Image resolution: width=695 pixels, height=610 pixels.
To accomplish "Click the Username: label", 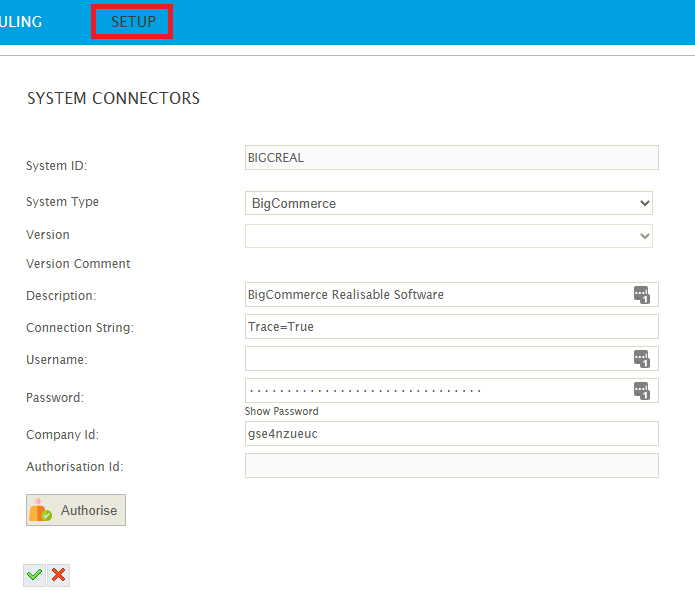I will pos(57,360).
